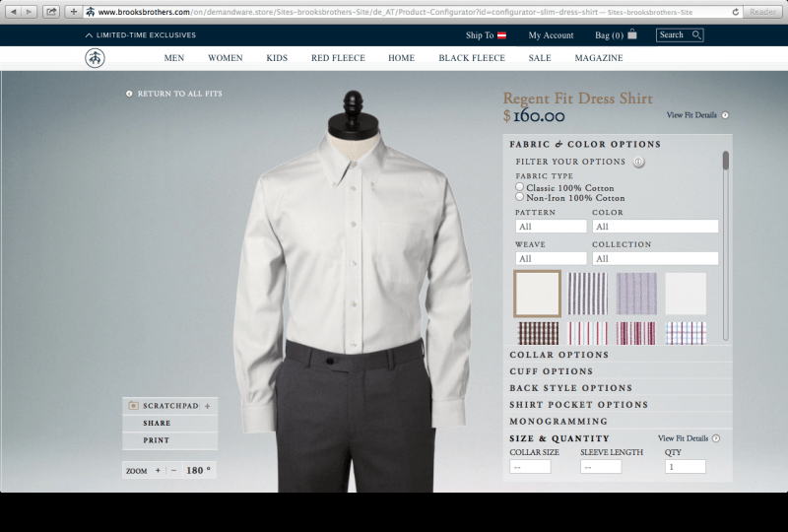Open the Collar Size selector
Image resolution: width=788 pixels, height=532 pixels.
point(530,467)
